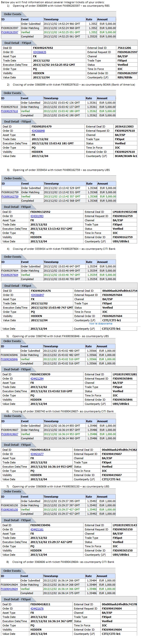Click blue FXI690263597 link in Verified row
The width and height of the screenshot is (154, 644).
pos(10,32)
